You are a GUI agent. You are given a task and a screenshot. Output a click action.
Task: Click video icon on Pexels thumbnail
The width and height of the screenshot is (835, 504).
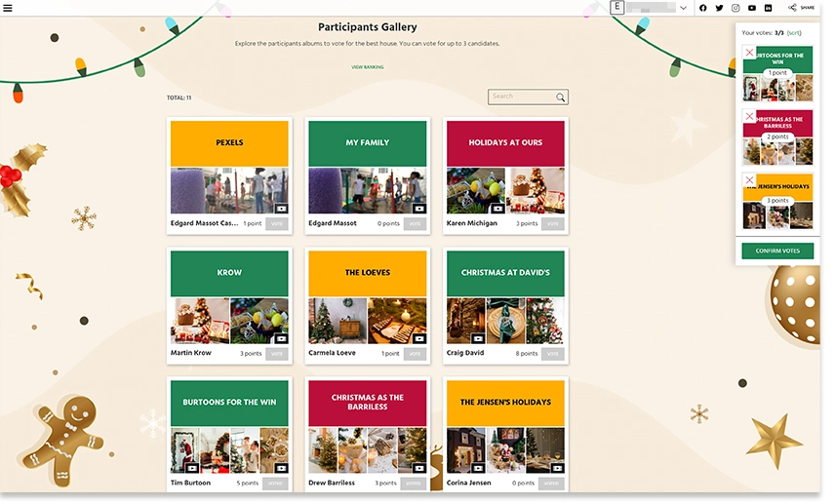point(281,209)
